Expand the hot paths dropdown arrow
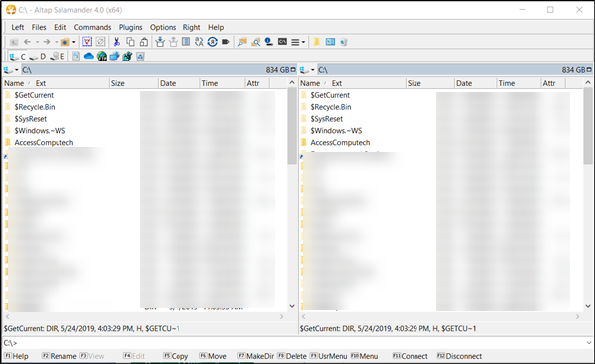The height and width of the screenshot is (364, 595). pyautogui.click(x=74, y=42)
